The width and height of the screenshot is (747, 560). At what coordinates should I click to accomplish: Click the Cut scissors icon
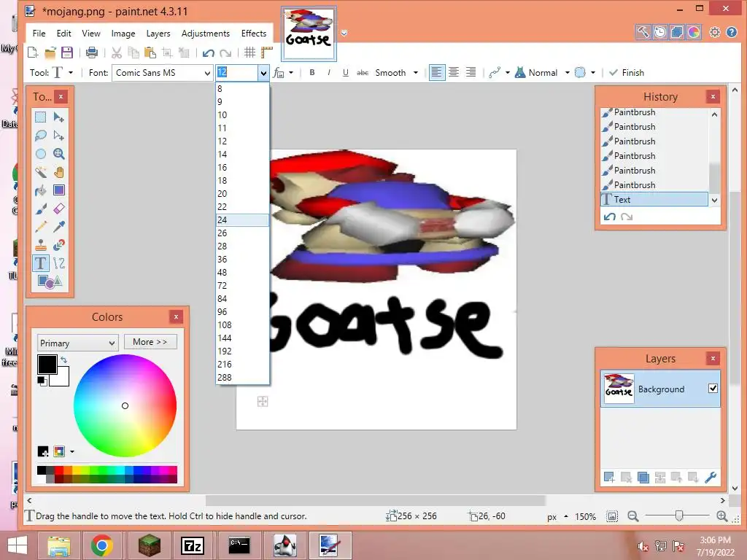tap(116, 52)
